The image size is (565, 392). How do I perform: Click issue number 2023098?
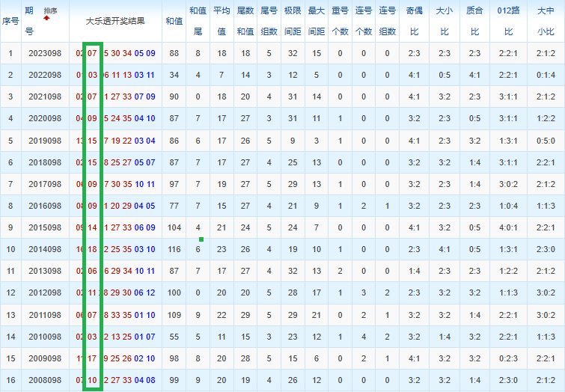[x=45, y=53]
